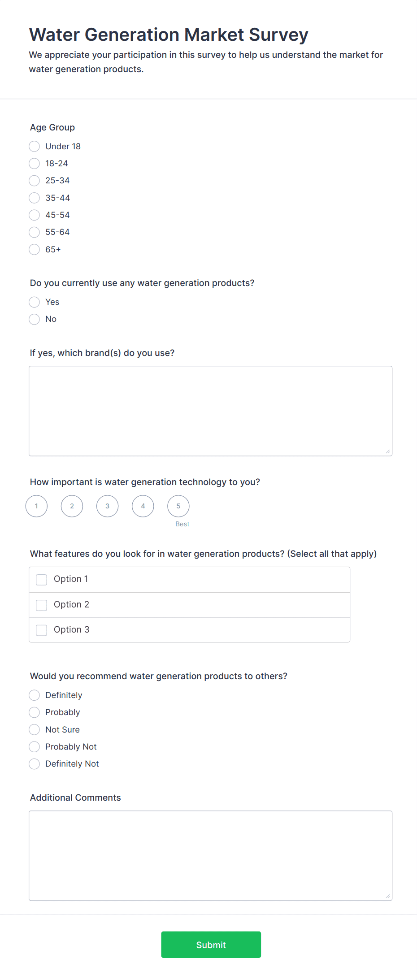Tick the Option 2 checkbox
417x980 pixels.
click(42, 605)
